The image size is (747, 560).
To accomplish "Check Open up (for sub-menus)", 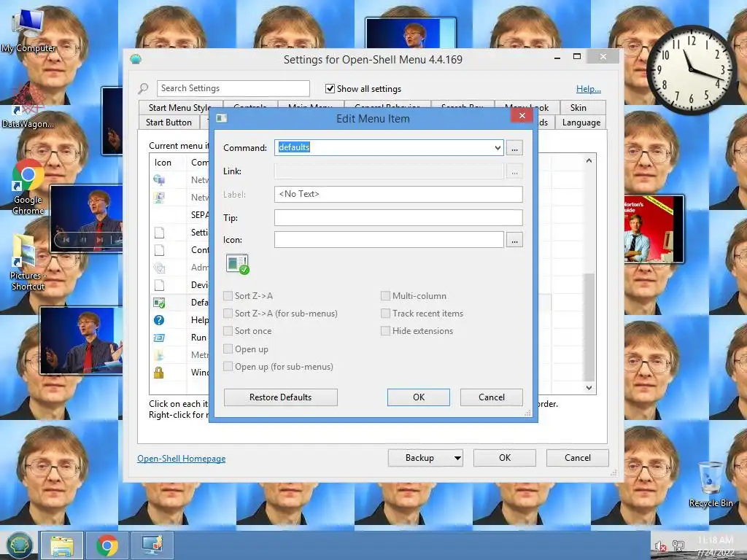I will 228,367.
